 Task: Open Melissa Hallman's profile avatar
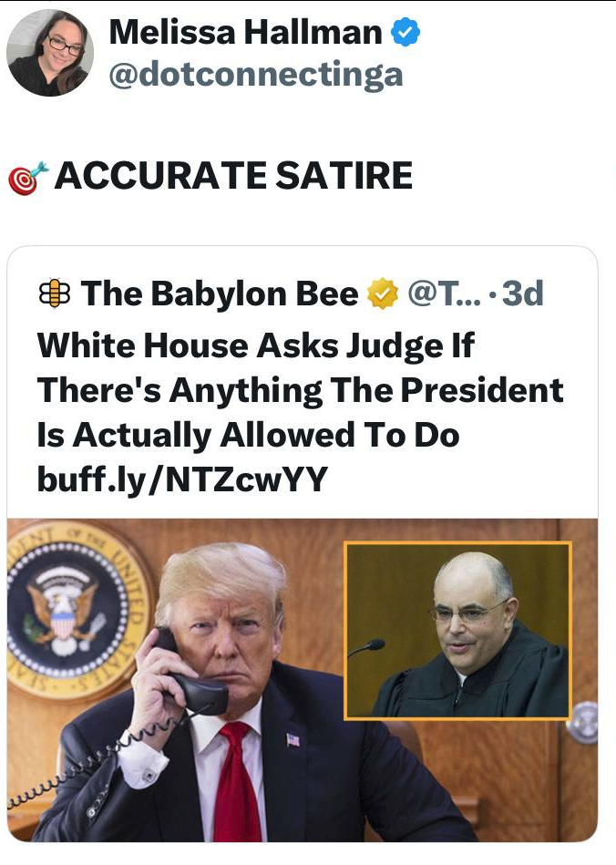pyautogui.click(x=49, y=53)
